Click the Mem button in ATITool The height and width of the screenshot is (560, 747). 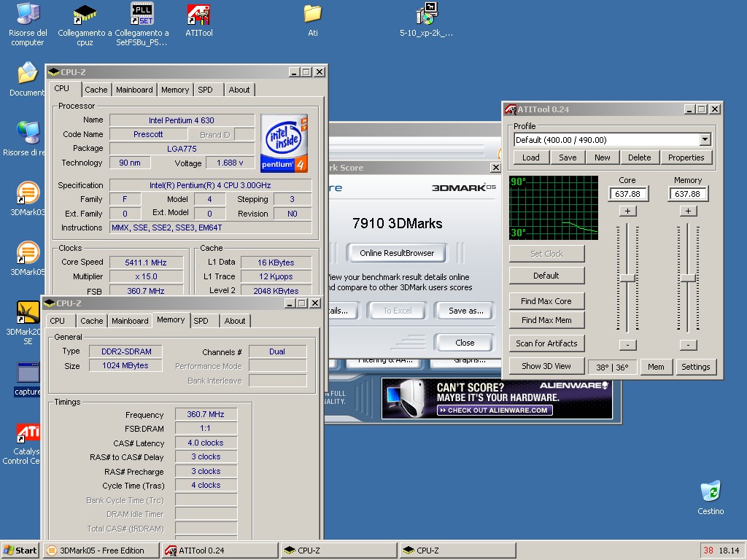pyautogui.click(x=656, y=367)
